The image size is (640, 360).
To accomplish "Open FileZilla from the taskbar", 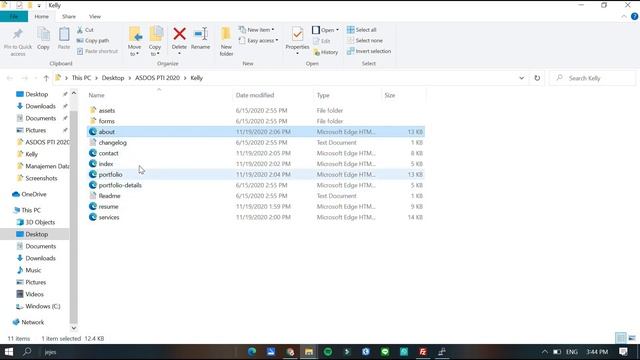I will point(423,351).
